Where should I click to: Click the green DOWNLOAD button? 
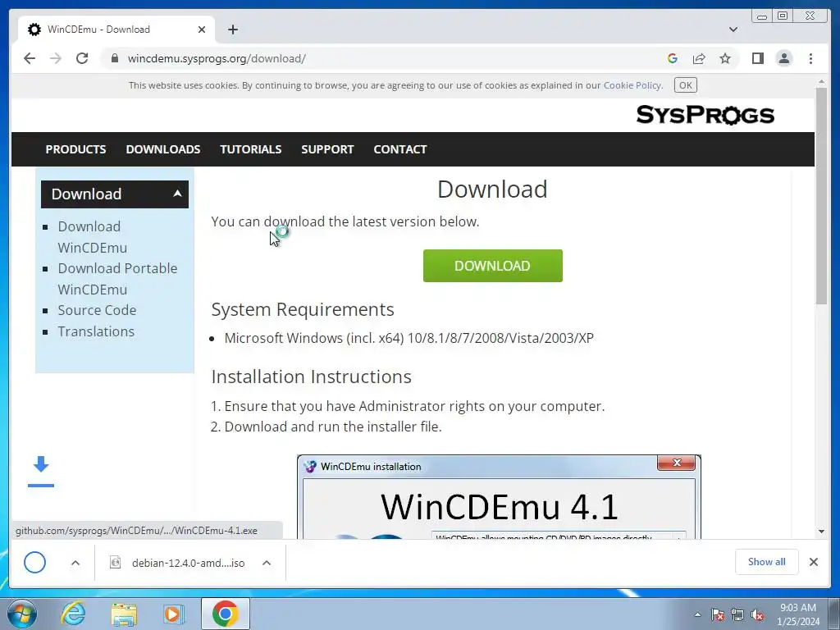492,266
